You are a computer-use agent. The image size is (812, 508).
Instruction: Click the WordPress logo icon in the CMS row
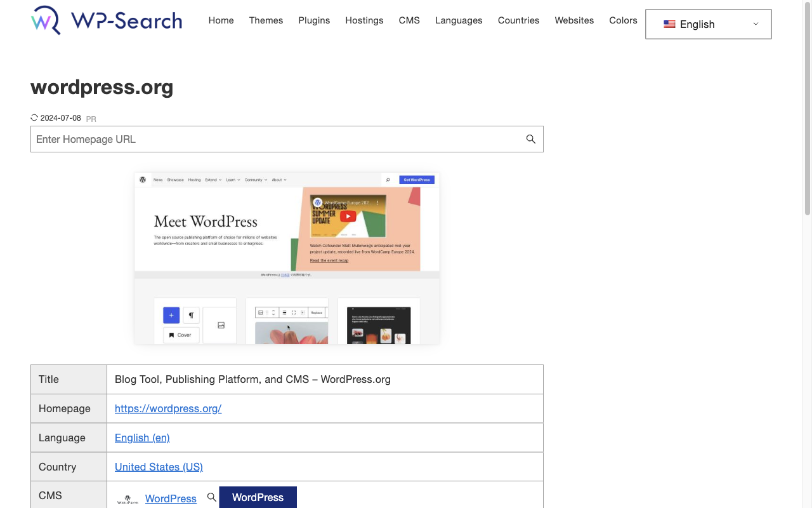[x=128, y=498]
